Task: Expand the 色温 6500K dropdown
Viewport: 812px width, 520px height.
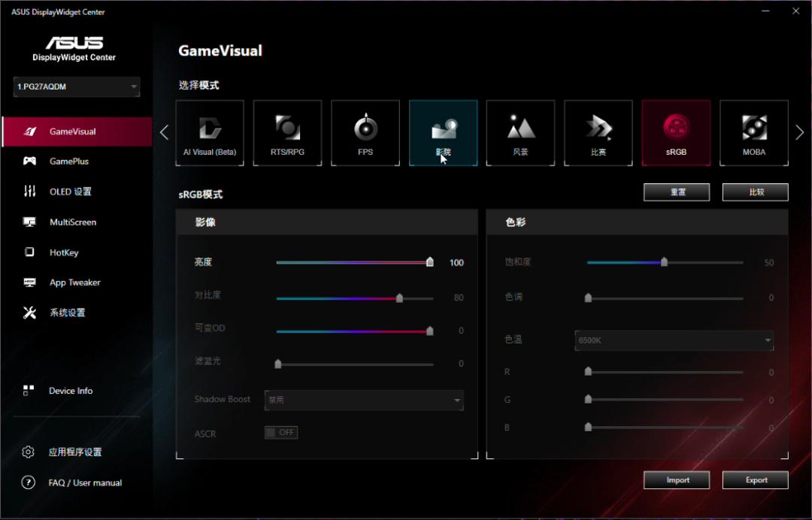Action: coord(673,340)
